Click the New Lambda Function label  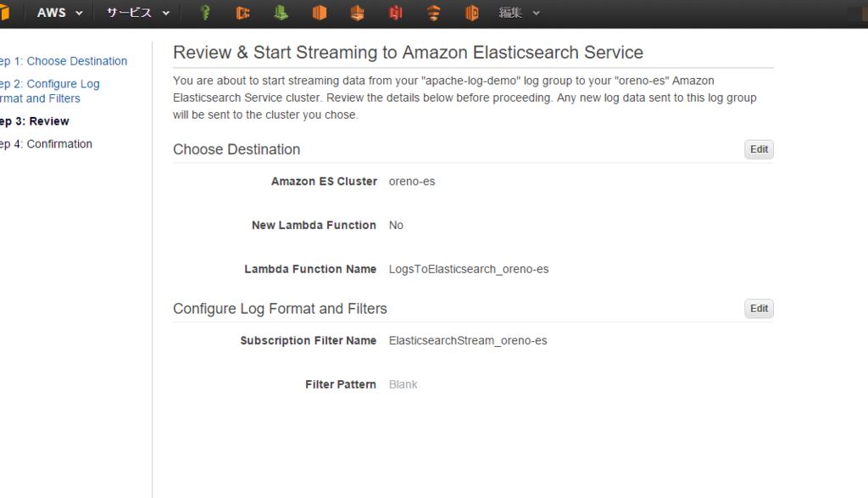point(314,225)
